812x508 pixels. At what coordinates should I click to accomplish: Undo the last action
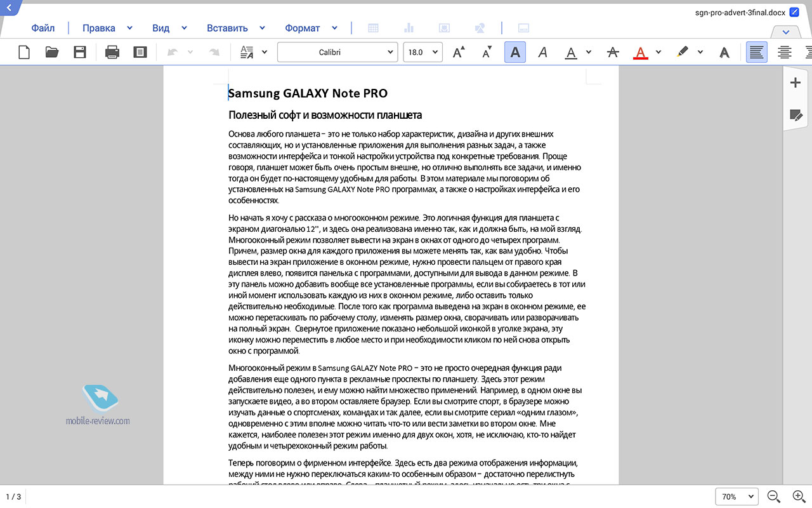pos(173,52)
